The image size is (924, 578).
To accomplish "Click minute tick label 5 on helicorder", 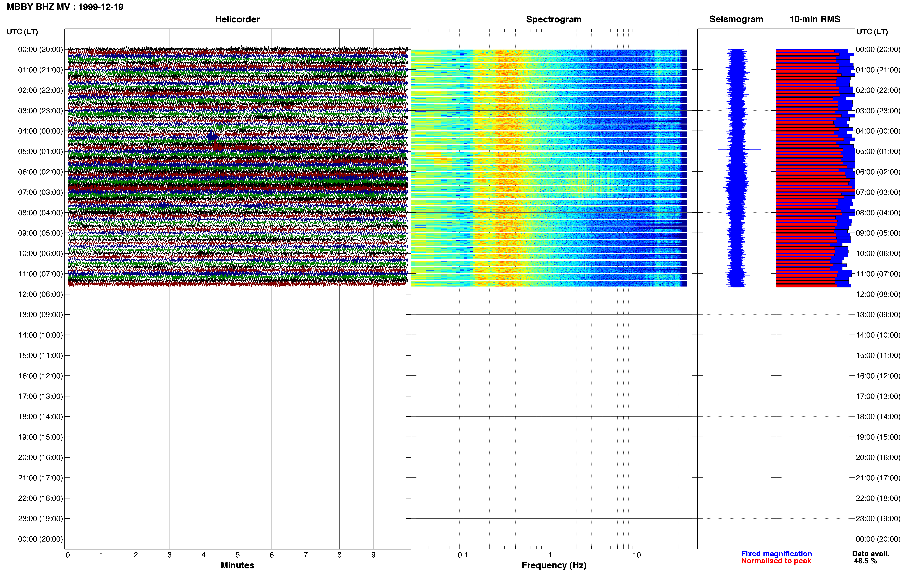I will (238, 555).
